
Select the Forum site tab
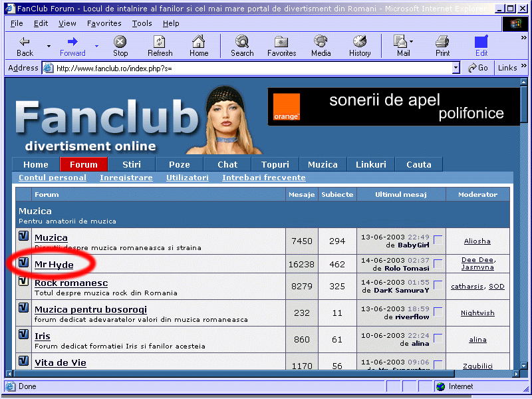pos(84,164)
